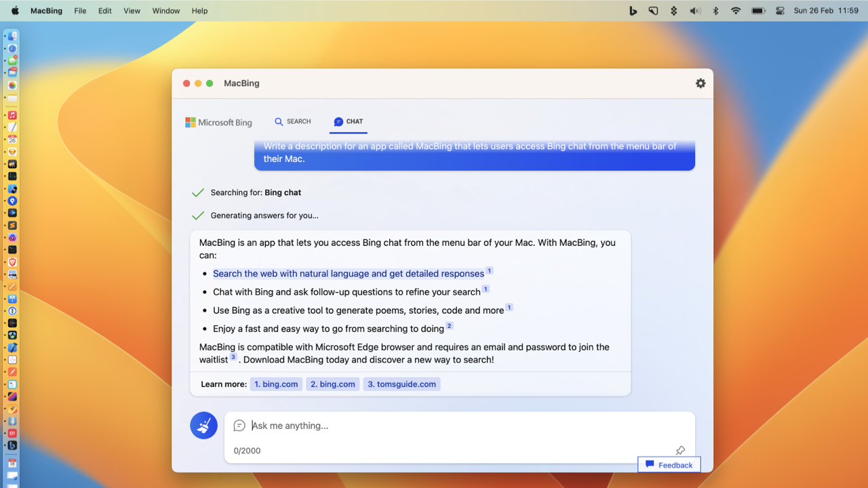The width and height of the screenshot is (868, 488).
Task: Click the Feedback button
Action: click(669, 465)
